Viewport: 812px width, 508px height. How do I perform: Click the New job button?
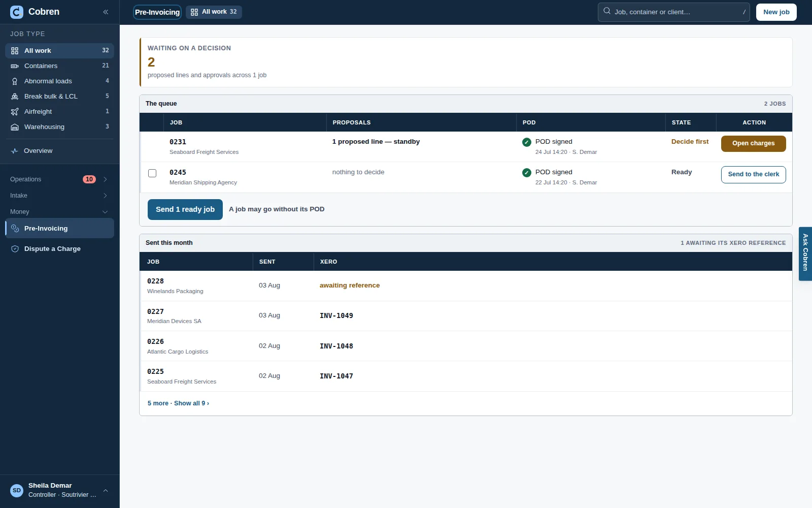coord(776,12)
